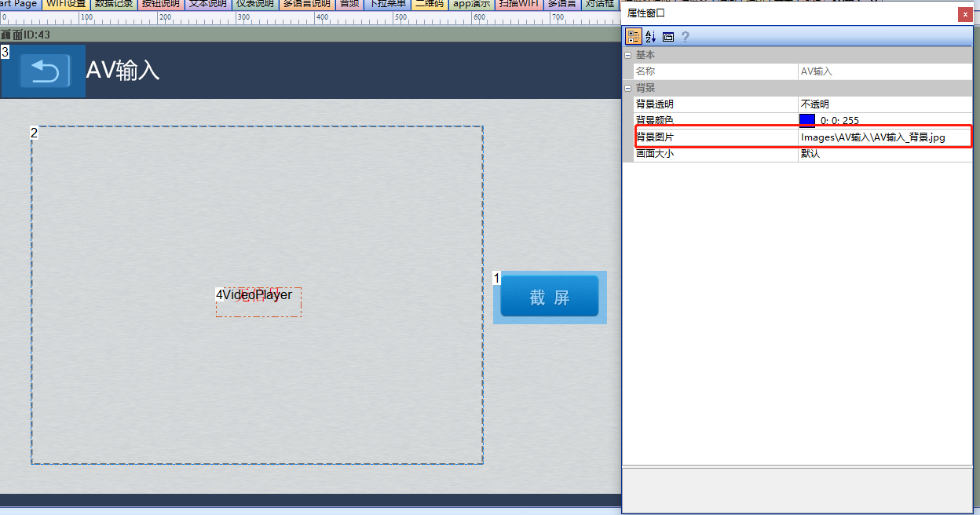
Task: Click the help question mark icon
Action: coord(685,36)
